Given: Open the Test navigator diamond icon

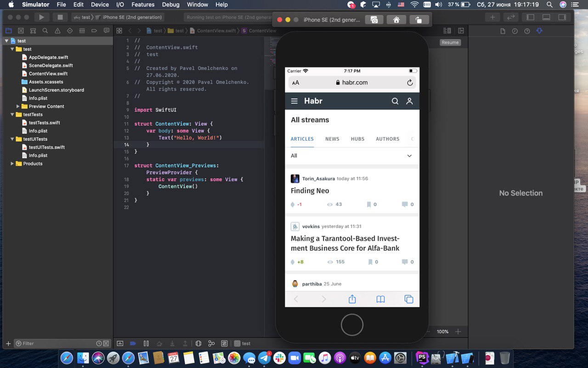Looking at the screenshot, I should pos(70,31).
